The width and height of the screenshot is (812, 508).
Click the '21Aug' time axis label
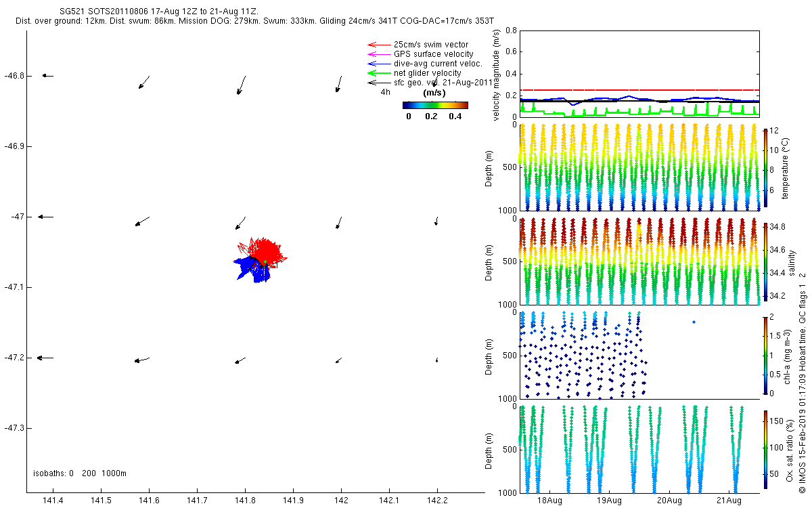point(729,501)
